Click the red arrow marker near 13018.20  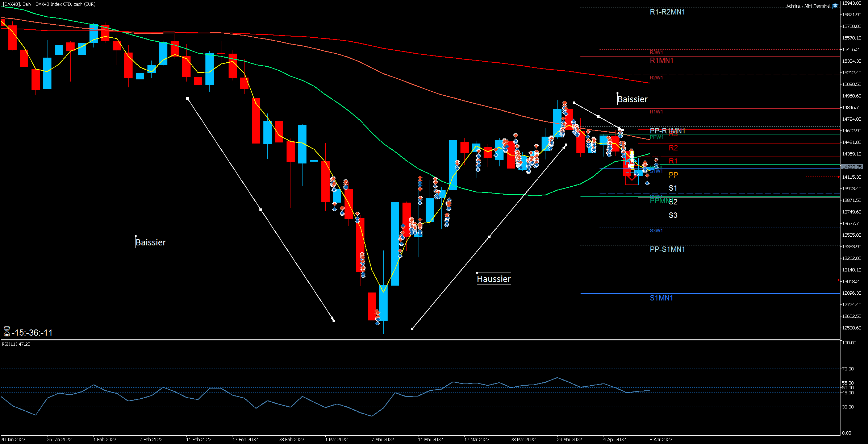click(x=838, y=280)
